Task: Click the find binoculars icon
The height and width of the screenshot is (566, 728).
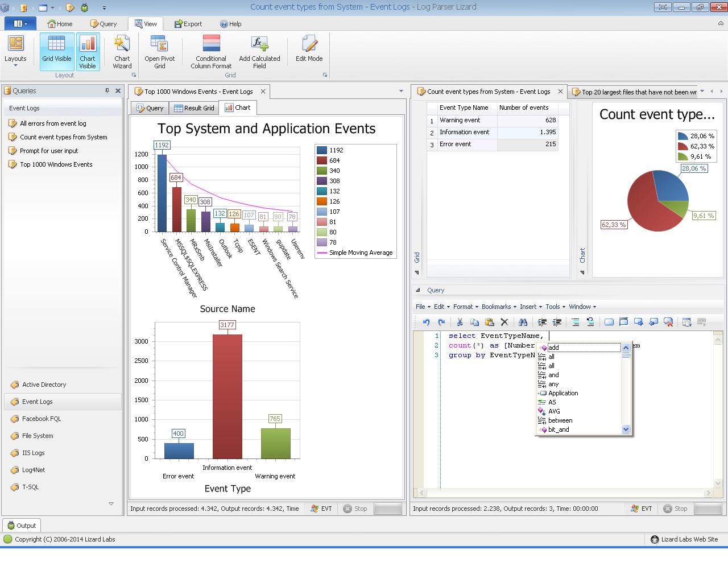Action: click(x=523, y=322)
